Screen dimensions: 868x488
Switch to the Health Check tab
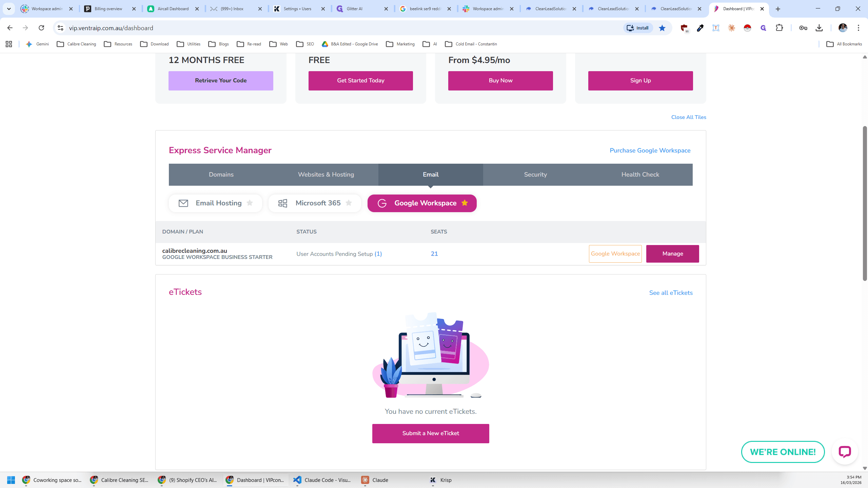[640, 175]
